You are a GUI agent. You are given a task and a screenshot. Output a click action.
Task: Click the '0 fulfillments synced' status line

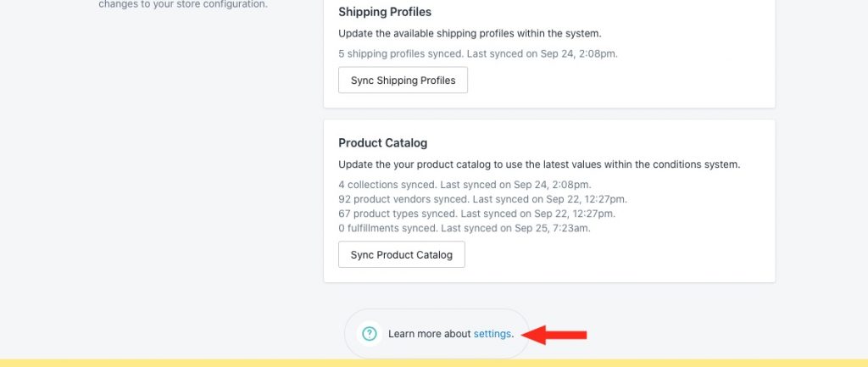[465, 227]
